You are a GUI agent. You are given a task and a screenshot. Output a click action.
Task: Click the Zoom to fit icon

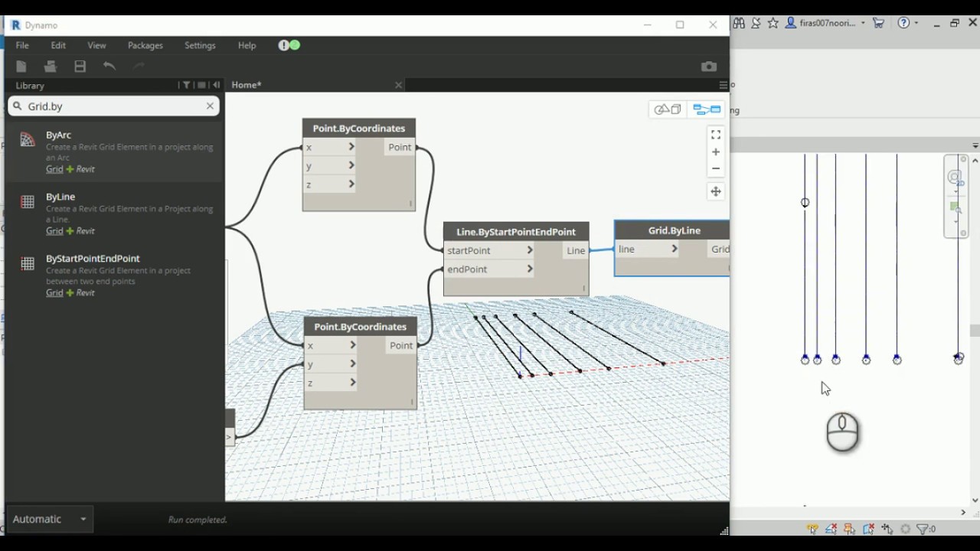[x=716, y=135]
